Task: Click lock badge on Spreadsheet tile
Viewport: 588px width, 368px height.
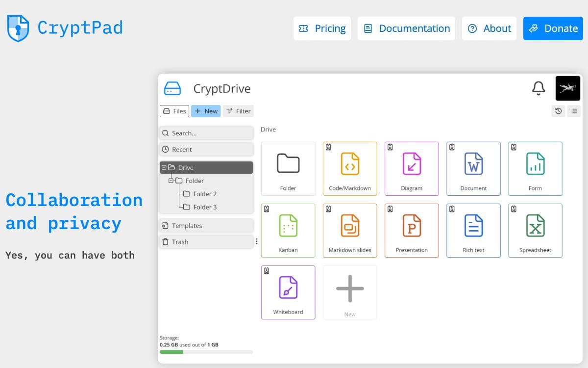Action: coord(514,209)
